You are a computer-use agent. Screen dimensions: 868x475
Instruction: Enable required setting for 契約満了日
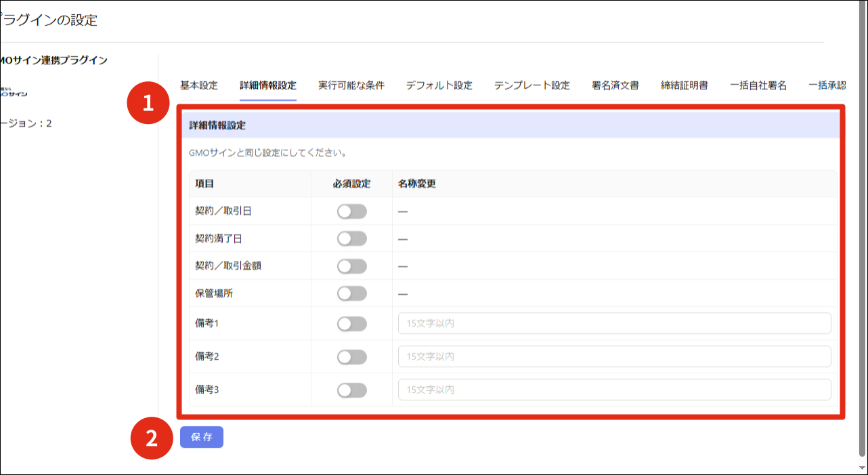pyautogui.click(x=352, y=239)
